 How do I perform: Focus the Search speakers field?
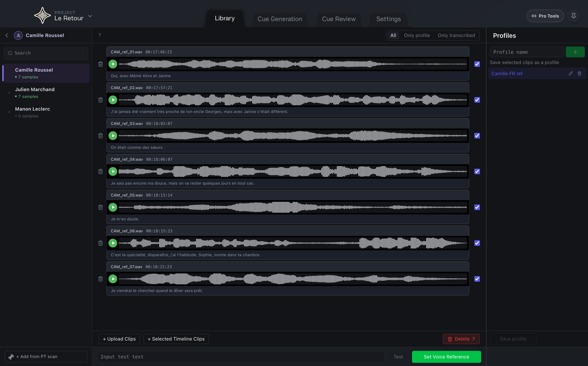tap(46, 53)
